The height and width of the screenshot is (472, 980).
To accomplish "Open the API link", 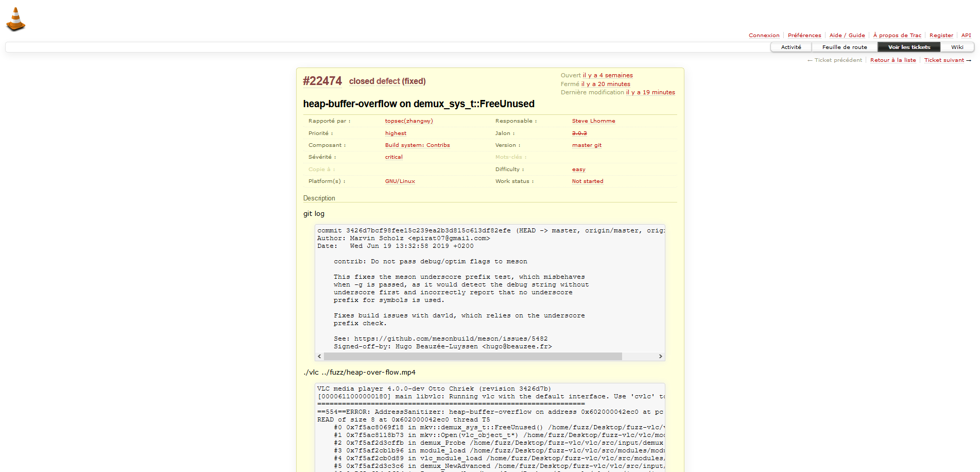I will point(966,36).
